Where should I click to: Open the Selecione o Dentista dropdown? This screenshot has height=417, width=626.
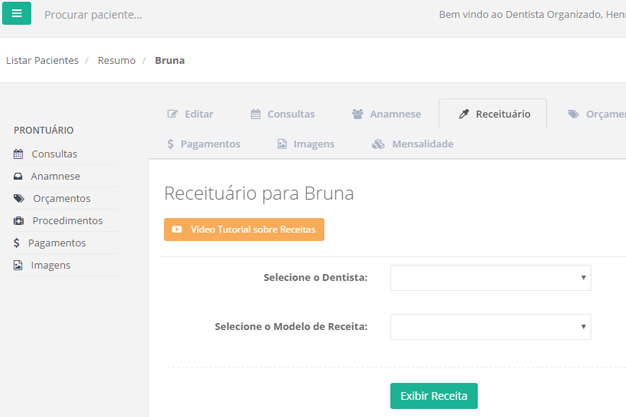[490, 278]
